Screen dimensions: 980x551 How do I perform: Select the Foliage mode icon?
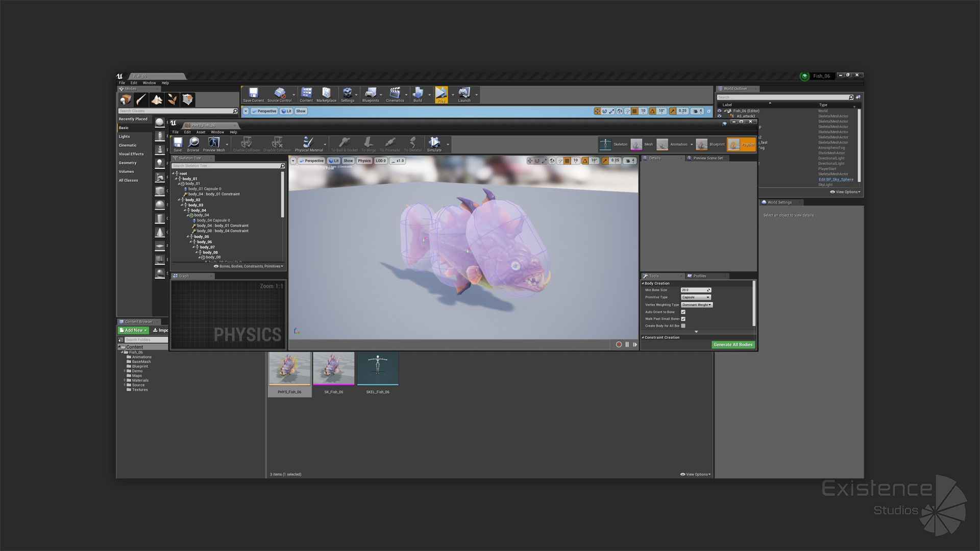[172, 99]
